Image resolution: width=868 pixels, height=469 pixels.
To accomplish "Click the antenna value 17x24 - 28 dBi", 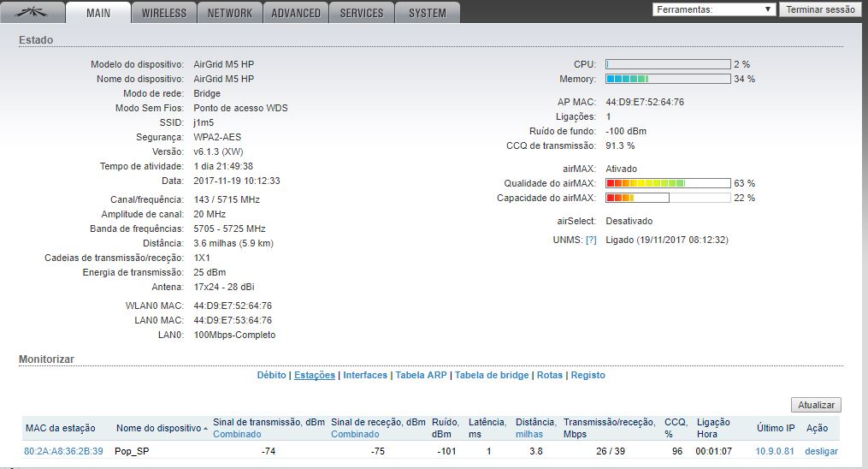I will click(224, 287).
